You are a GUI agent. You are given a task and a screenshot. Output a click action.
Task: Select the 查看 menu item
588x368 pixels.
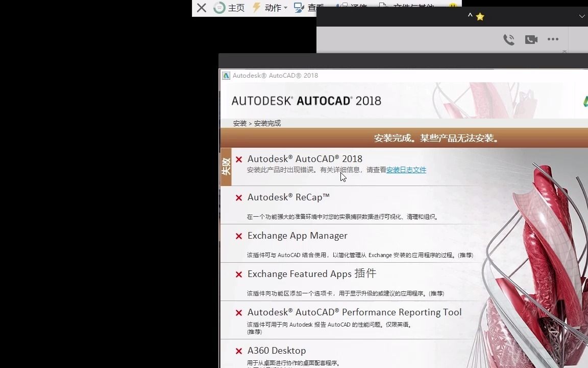pyautogui.click(x=315, y=8)
